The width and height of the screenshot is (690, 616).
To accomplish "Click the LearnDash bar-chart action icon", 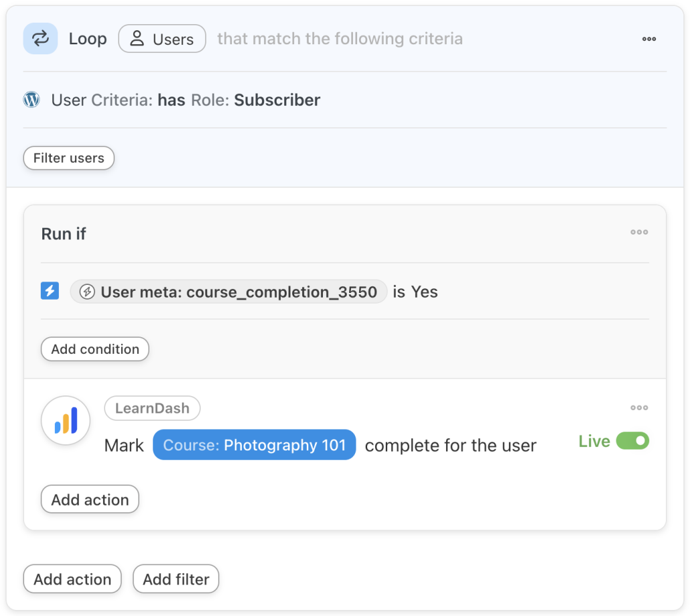I will pos(65,420).
